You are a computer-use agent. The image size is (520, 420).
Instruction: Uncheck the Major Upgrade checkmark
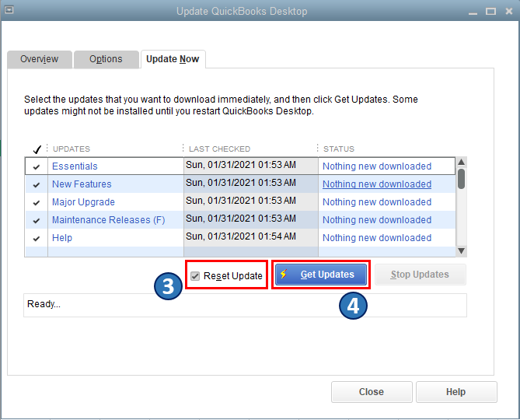37,202
